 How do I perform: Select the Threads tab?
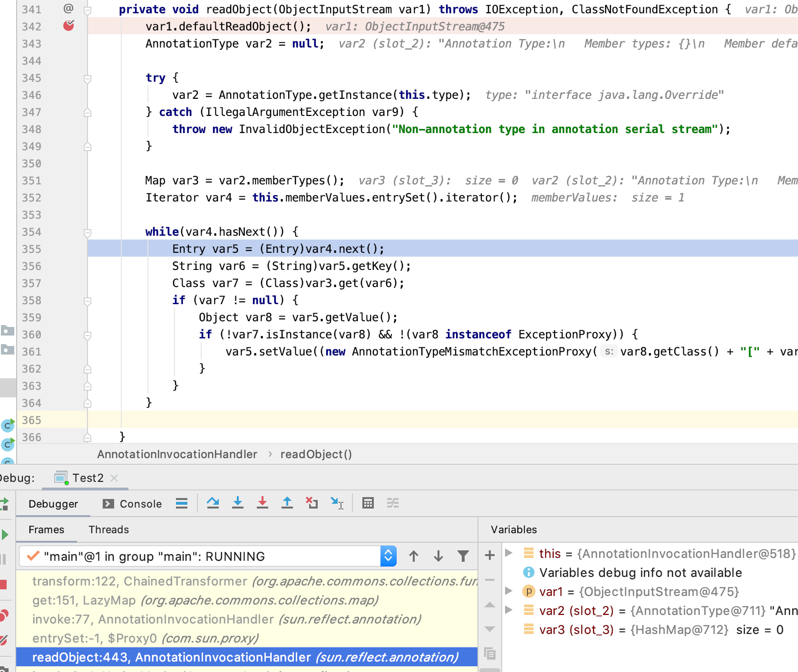(108, 529)
